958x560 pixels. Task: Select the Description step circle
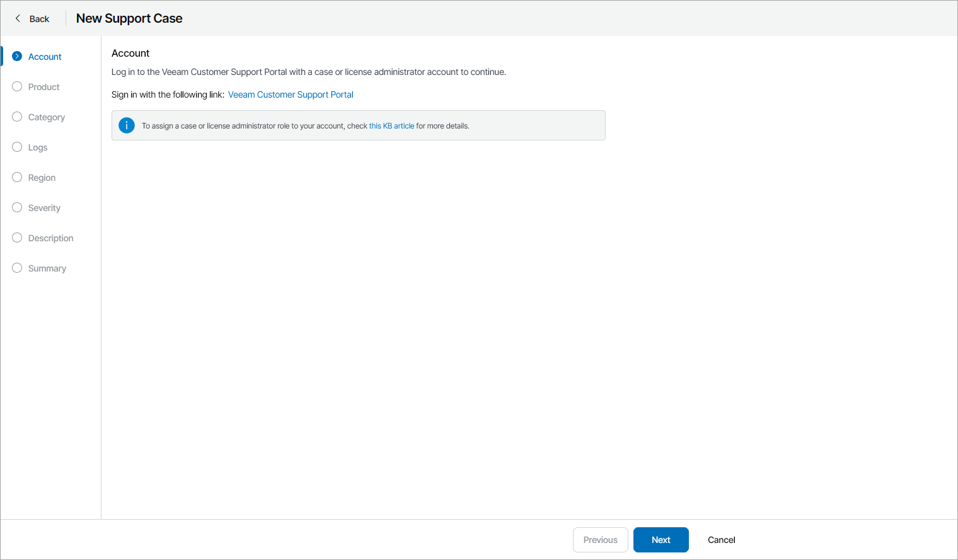click(17, 237)
